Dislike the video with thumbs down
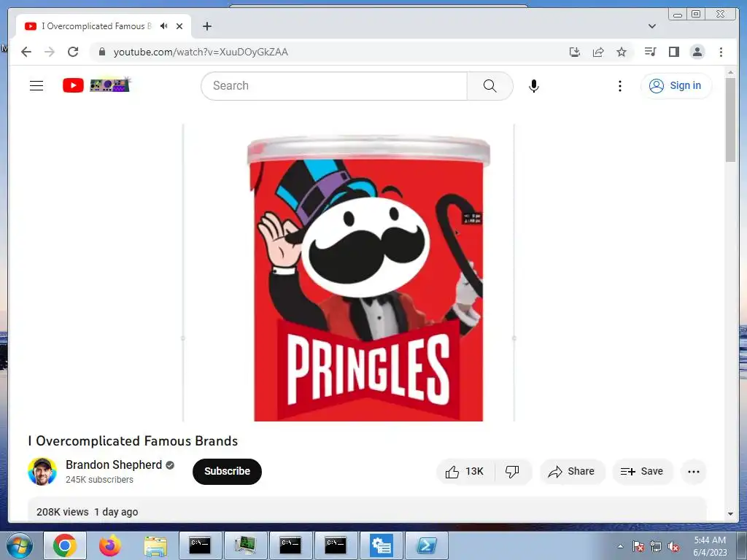The image size is (747, 560). [x=513, y=472]
